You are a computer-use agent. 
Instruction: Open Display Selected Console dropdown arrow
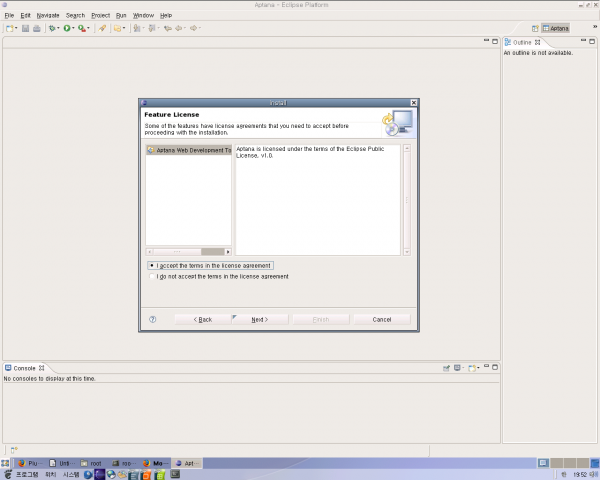(x=463, y=368)
